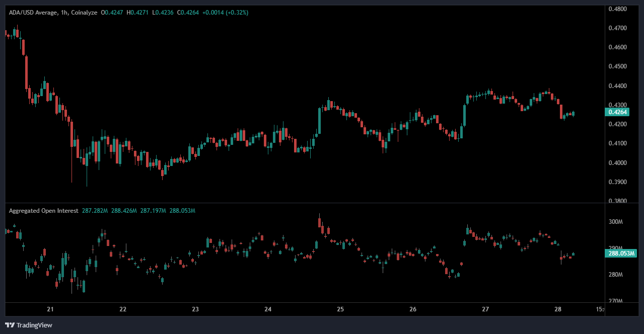Click the +0.0014 (+0.32%) change readout
The height and width of the screenshot is (334, 644).
pyautogui.click(x=225, y=12)
